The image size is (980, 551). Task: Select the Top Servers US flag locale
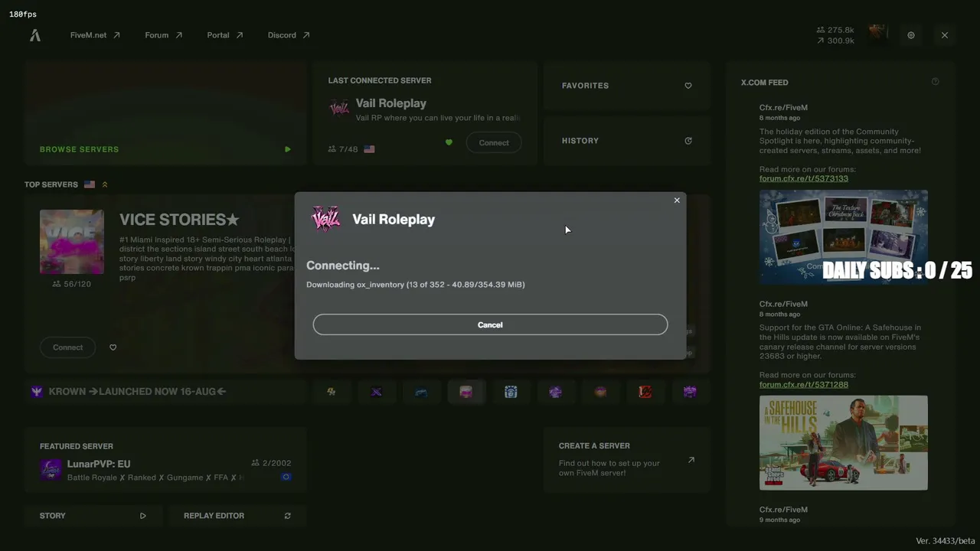click(90, 184)
